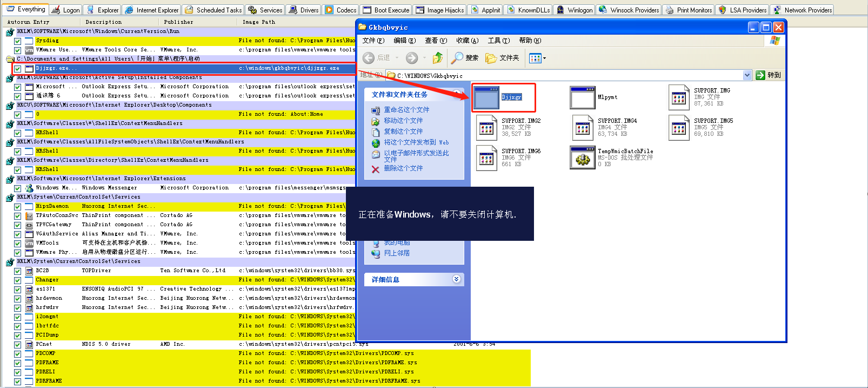Select the Djjzgr file icon in folder

pos(486,97)
